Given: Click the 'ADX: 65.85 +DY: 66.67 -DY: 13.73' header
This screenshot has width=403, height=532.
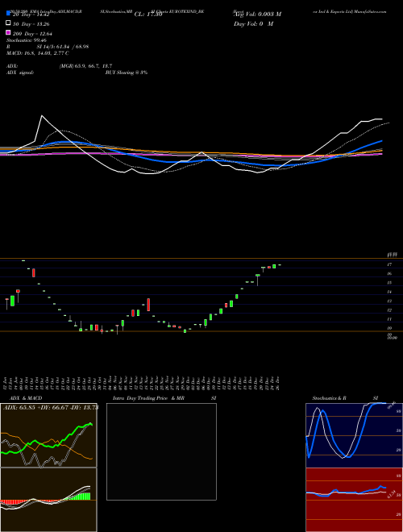Looking at the screenshot, I should 51,407.
